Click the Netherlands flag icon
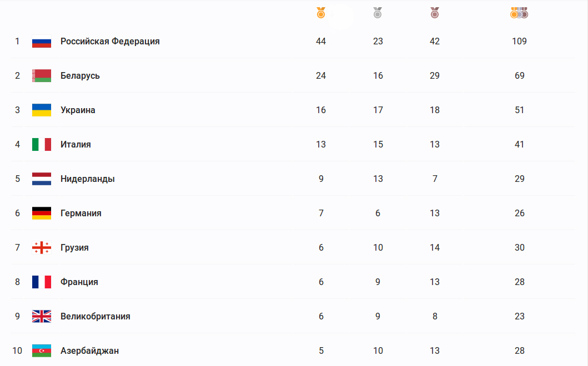Image resolution: width=588 pixels, height=366 pixels. (42, 179)
